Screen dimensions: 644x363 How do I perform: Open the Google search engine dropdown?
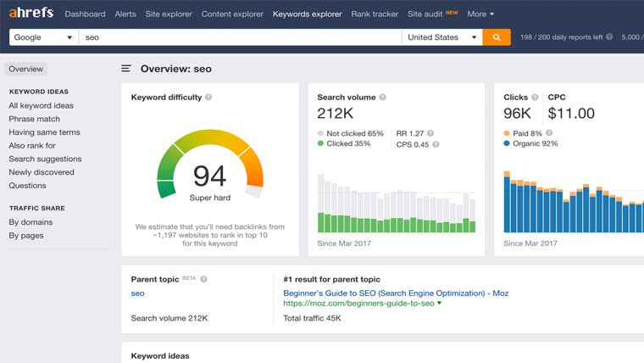click(x=44, y=37)
